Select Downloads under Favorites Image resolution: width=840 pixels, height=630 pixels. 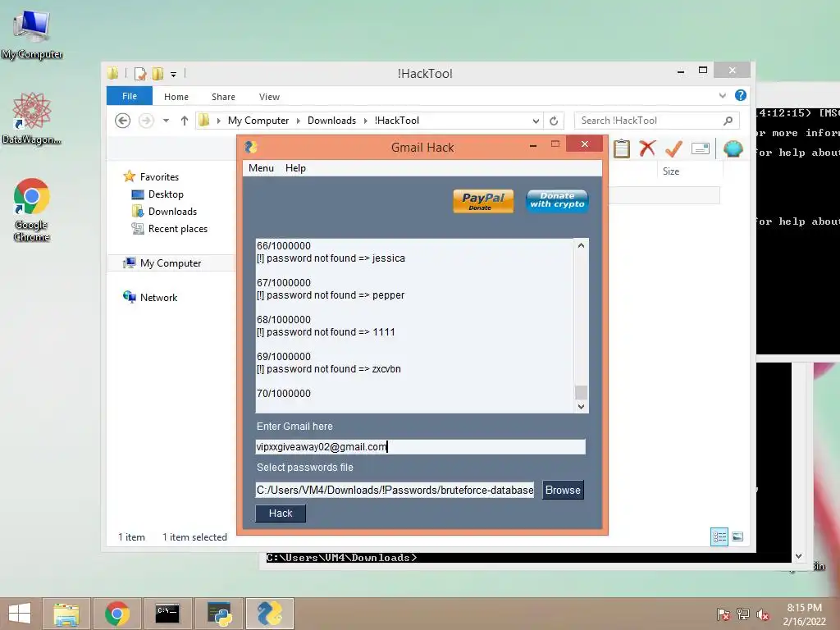172,212
